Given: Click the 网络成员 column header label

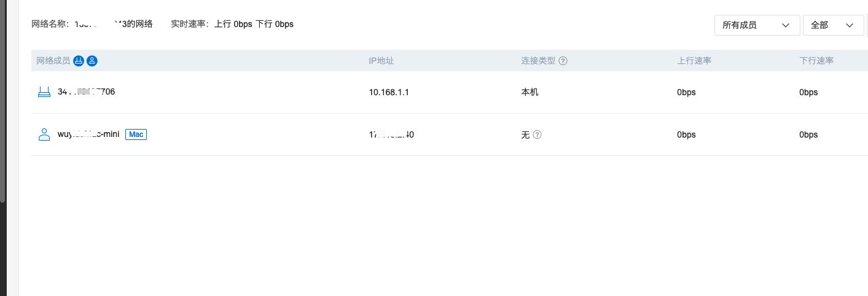Looking at the screenshot, I should click(53, 61).
